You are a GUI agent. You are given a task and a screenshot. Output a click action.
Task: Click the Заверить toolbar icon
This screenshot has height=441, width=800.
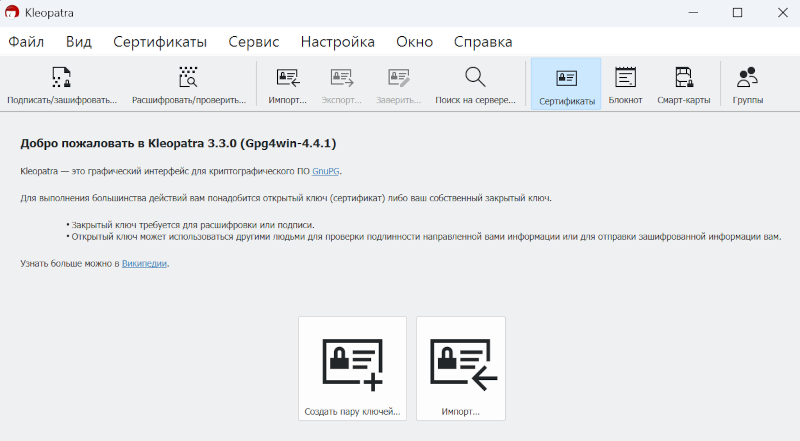coord(398,85)
